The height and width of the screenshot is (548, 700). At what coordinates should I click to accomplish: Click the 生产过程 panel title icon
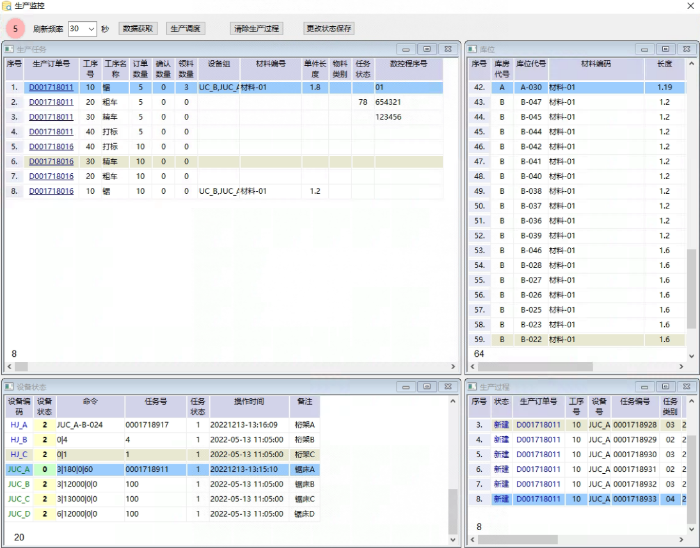[x=474, y=385]
